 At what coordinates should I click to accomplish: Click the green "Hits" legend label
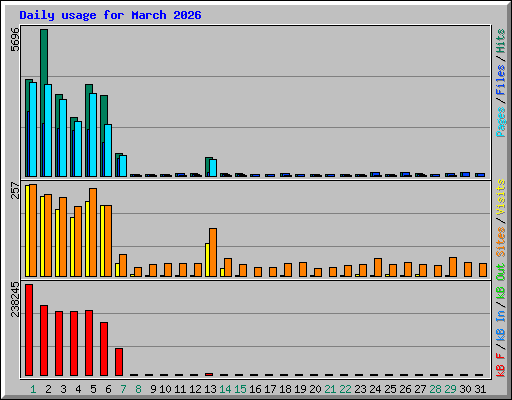pos(500,41)
